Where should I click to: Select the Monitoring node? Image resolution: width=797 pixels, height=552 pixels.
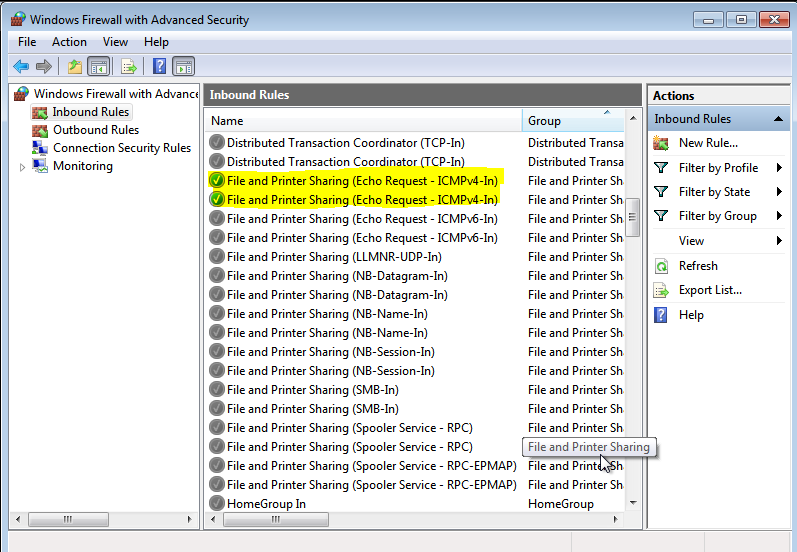pos(83,166)
